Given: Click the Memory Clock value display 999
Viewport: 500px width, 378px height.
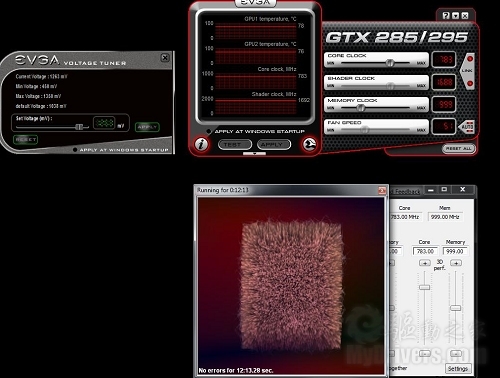Looking at the screenshot, I should coord(444,104).
